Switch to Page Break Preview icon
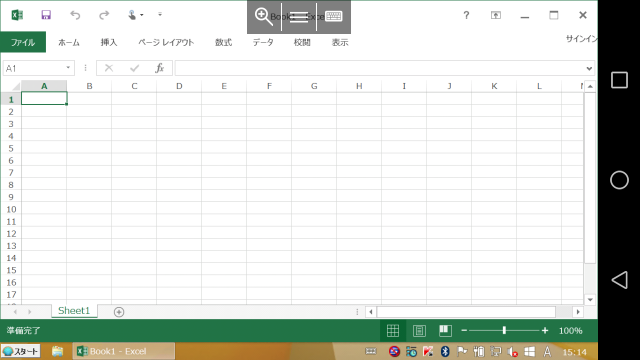This screenshot has height=360, width=640. coord(445,331)
